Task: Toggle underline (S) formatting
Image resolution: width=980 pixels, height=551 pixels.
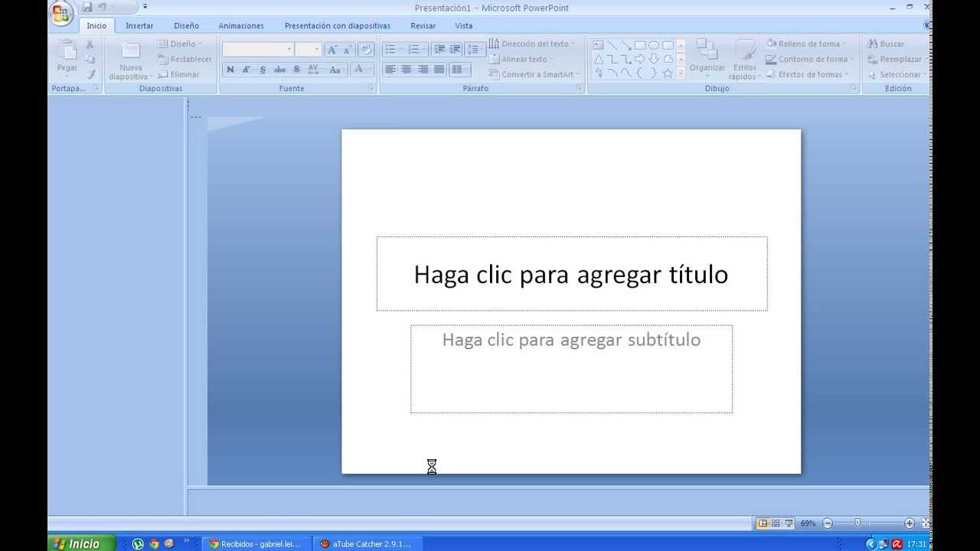Action: pyautogui.click(x=263, y=70)
